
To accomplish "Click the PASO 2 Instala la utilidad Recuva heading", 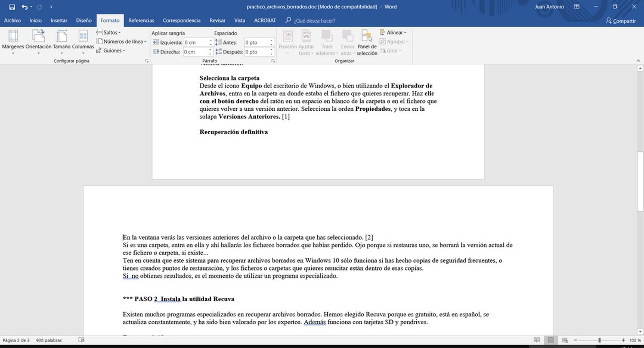I will coord(179,299).
